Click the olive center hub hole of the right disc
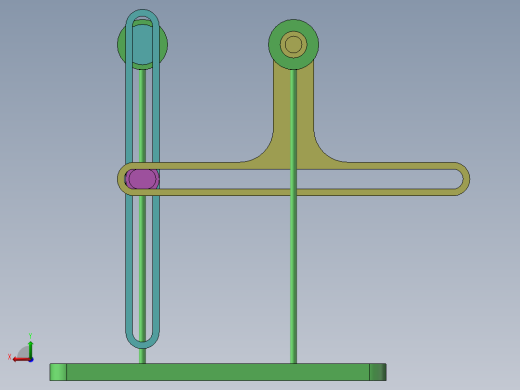Image resolution: width=520 pixels, height=390 pixels. [x=294, y=44]
